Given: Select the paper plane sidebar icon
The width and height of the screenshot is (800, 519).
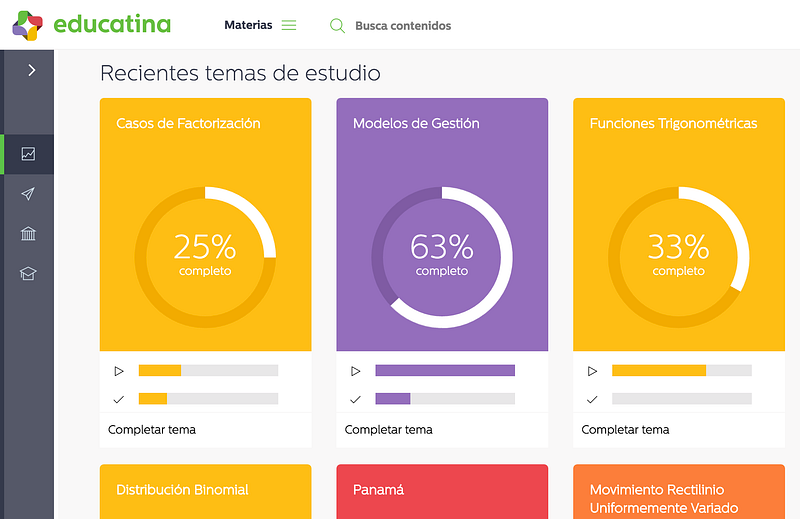Looking at the screenshot, I should 28,193.
